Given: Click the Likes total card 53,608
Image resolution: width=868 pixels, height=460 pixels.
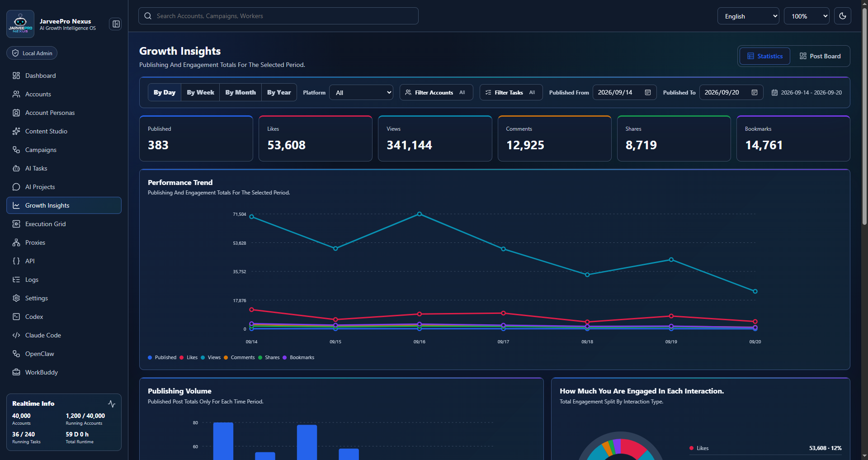Looking at the screenshot, I should click(x=316, y=138).
